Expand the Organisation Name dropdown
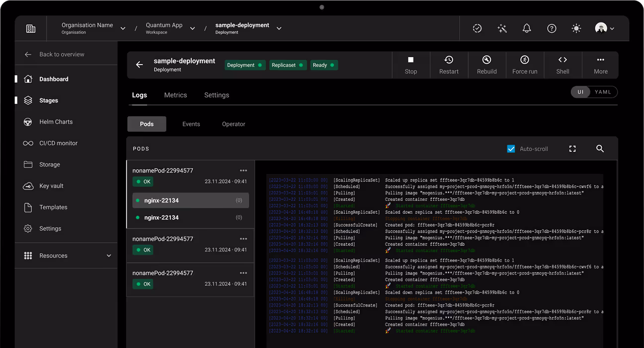644x348 pixels. (123, 29)
